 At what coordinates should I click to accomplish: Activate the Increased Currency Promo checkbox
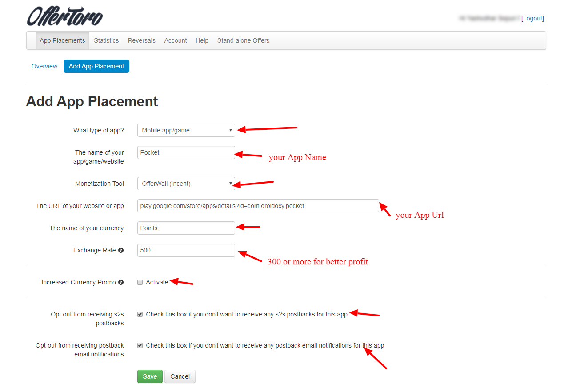point(140,282)
